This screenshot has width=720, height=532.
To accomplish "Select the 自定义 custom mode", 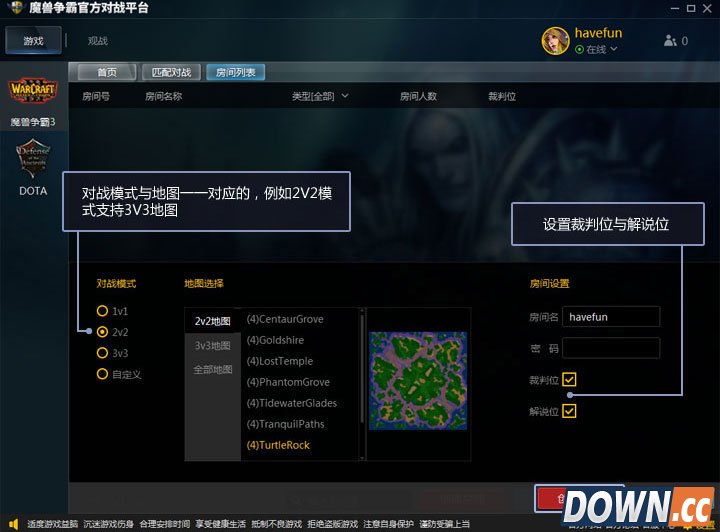I will click(x=102, y=374).
